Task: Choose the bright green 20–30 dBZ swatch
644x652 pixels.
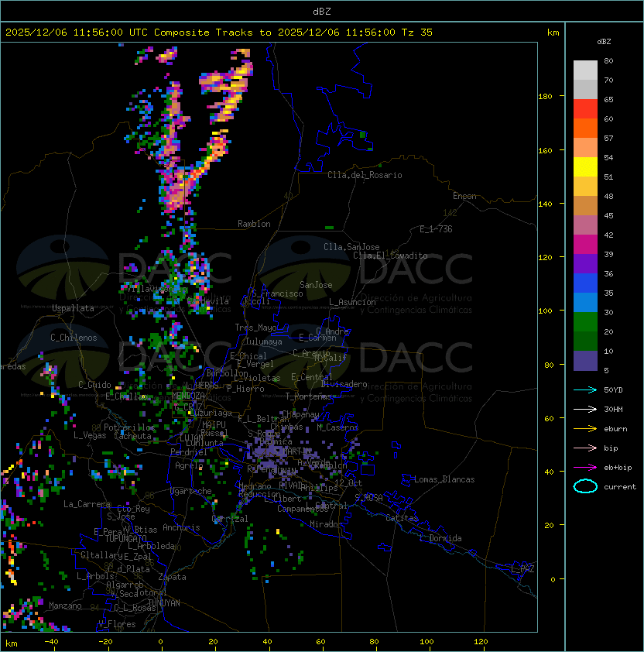Action: 585,322
